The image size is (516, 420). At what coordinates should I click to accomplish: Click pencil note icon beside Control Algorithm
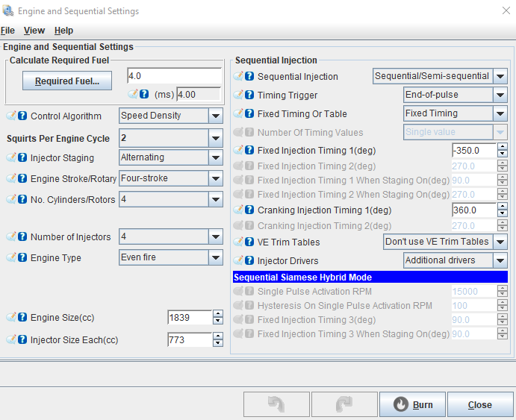pos(11,116)
